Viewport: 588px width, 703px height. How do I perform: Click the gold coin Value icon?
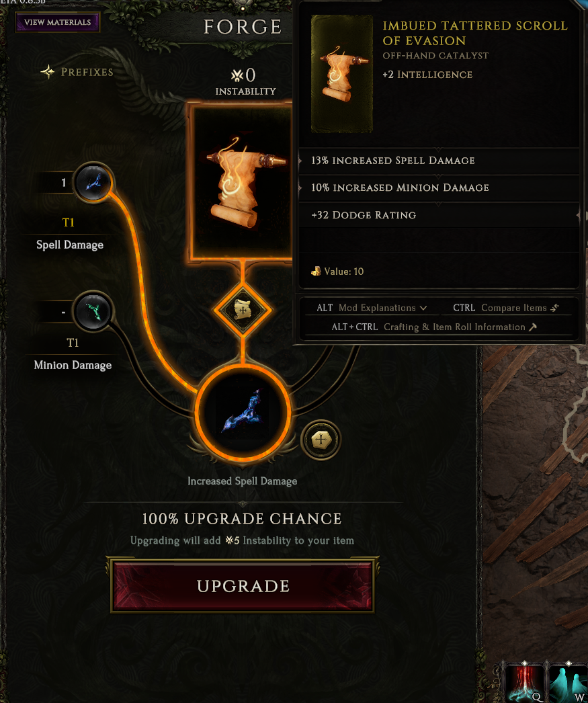tap(316, 272)
